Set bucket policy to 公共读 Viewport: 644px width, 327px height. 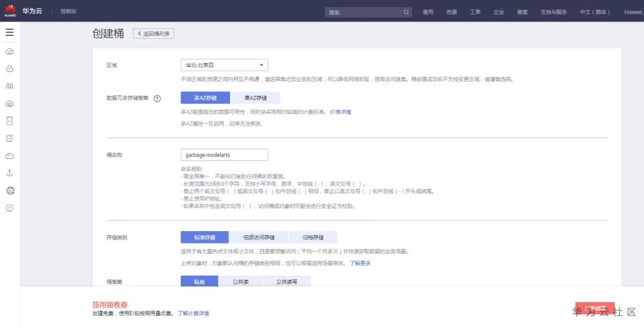(x=240, y=282)
